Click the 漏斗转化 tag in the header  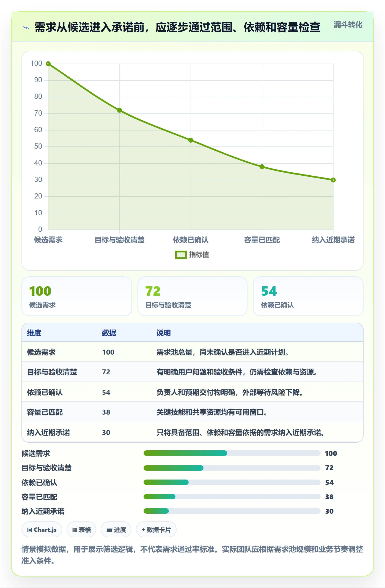348,25
